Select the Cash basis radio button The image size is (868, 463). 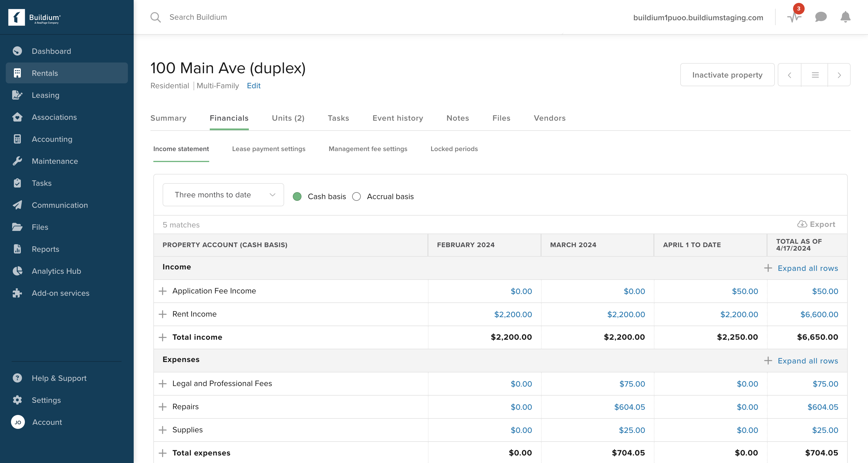point(297,196)
